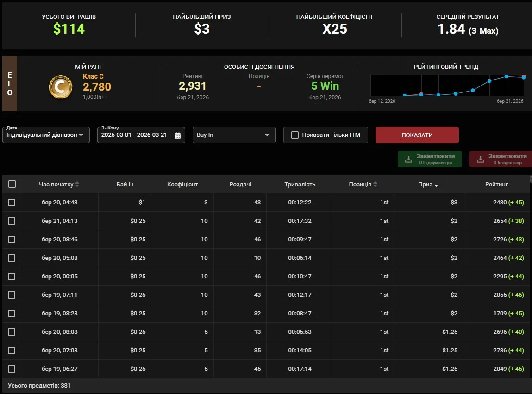Click the table's vertical scrollbar handle
The width and height of the screenshot is (532, 394).
pyautogui.click(x=531, y=179)
